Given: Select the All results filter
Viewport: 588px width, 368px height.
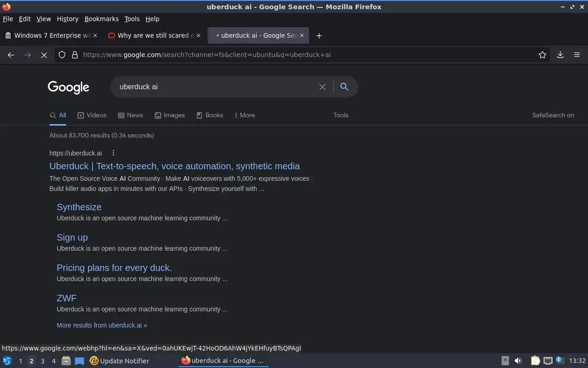Looking at the screenshot, I should (58, 115).
